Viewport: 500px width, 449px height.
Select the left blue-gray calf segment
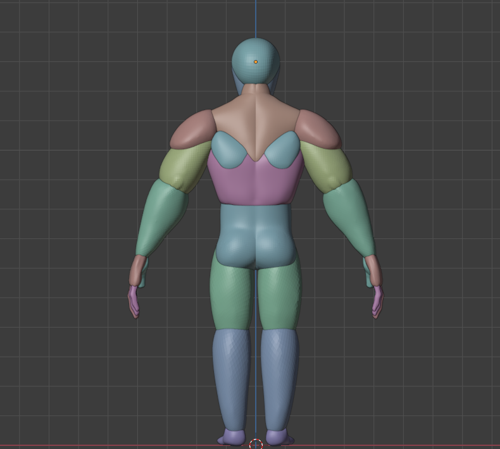[232, 380]
